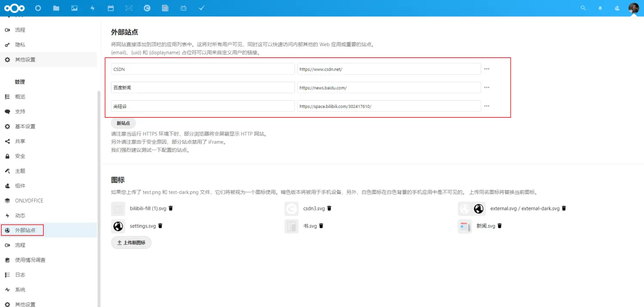Click the 书.svg thumbnail preview

point(292,226)
